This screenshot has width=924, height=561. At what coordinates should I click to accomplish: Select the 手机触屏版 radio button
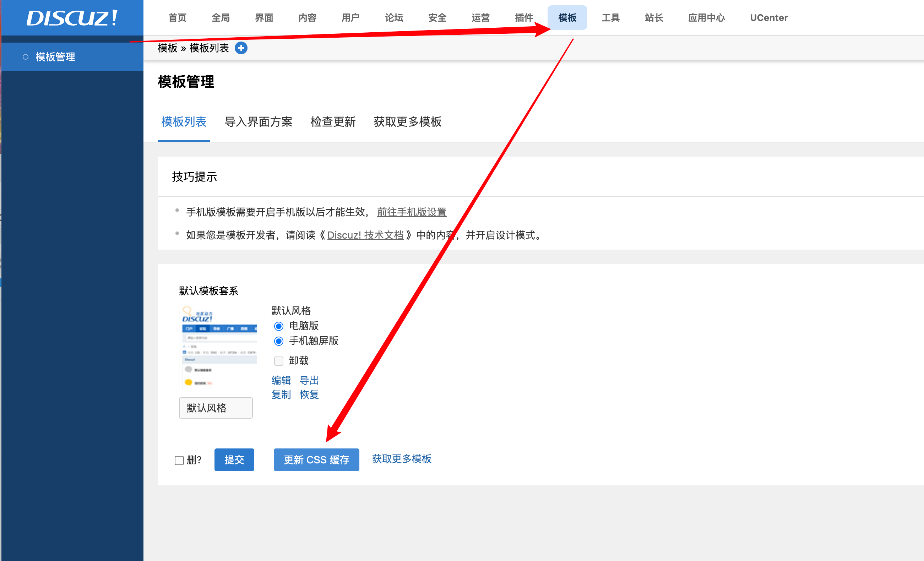point(279,341)
